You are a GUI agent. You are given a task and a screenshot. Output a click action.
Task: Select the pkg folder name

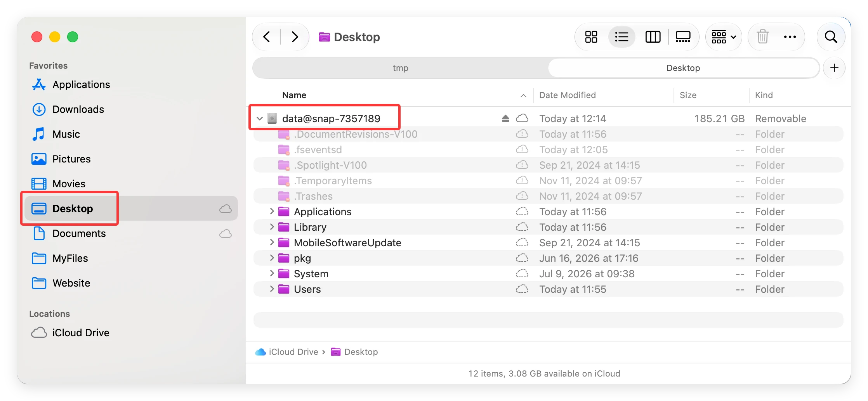(x=302, y=258)
